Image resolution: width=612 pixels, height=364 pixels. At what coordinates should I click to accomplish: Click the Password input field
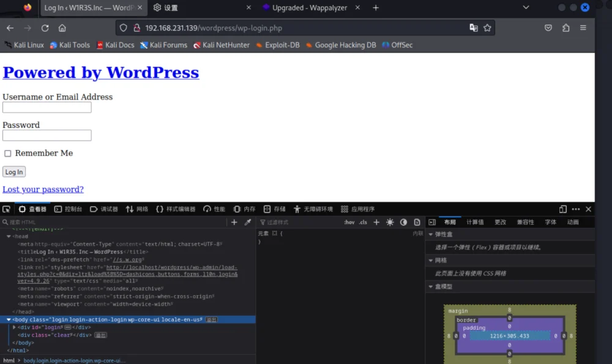pos(47,135)
